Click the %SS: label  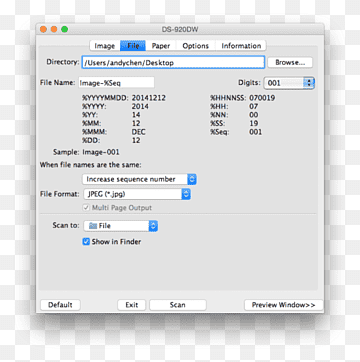pos(219,123)
